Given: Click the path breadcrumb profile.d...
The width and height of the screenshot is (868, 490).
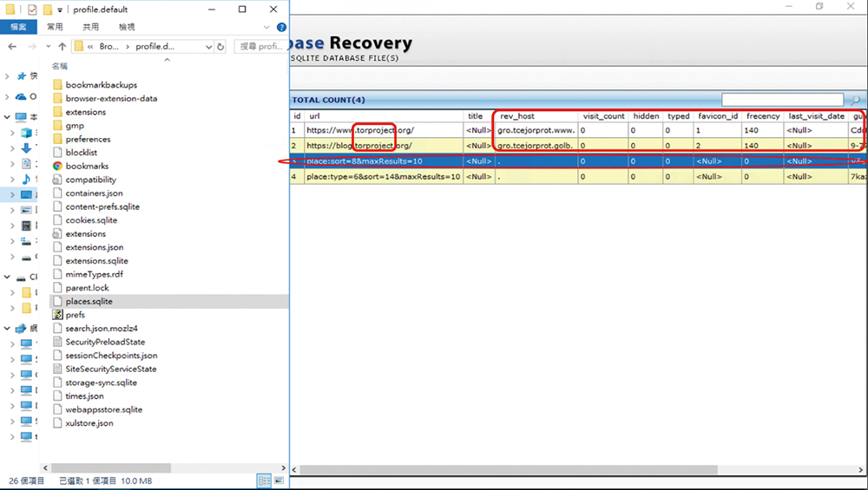Looking at the screenshot, I should [x=155, y=47].
